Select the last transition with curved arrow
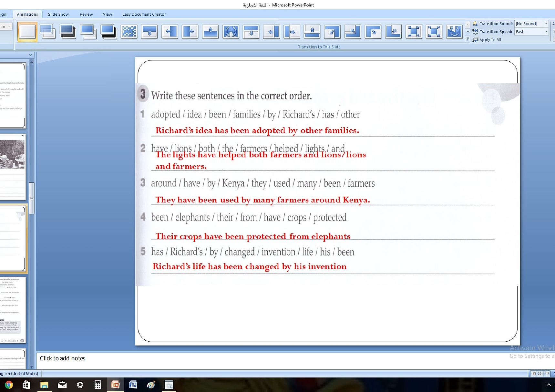Viewport: 555px width, 392px height. pos(454,32)
